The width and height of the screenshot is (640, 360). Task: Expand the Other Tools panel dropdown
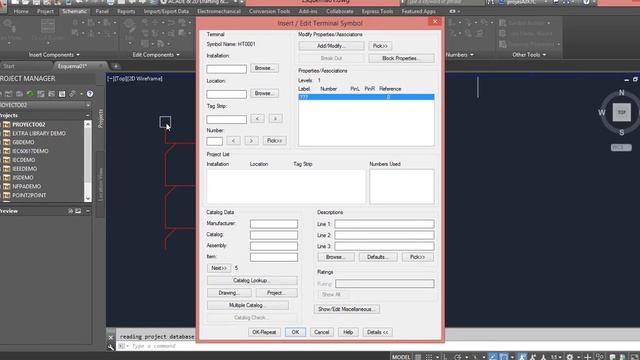(x=529, y=55)
